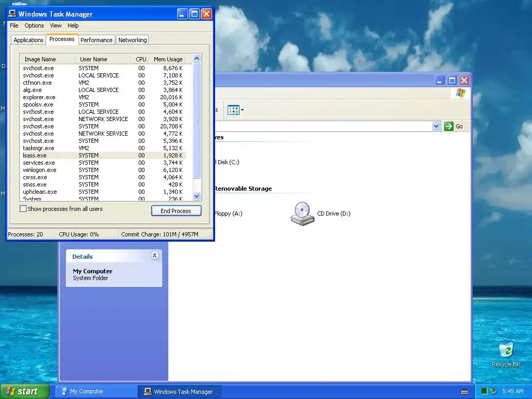Select the csrss.exe process row

click(x=103, y=177)
